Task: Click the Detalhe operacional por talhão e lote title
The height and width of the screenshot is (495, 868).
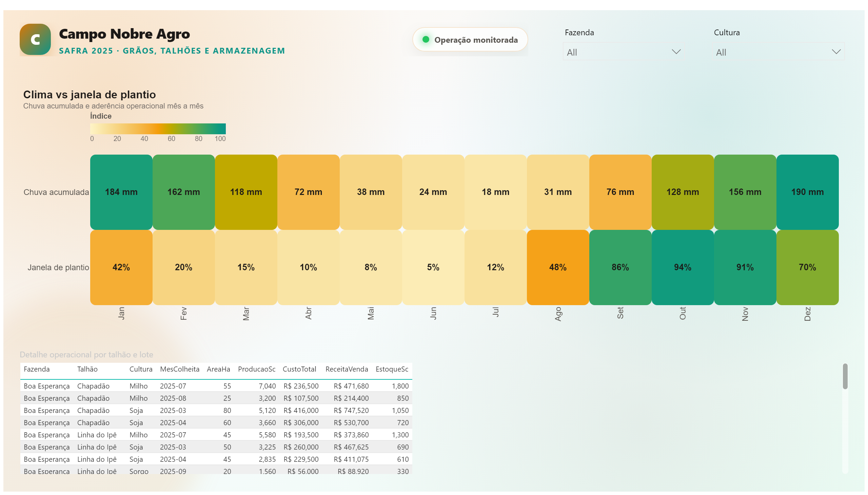Action: (86, 355)
